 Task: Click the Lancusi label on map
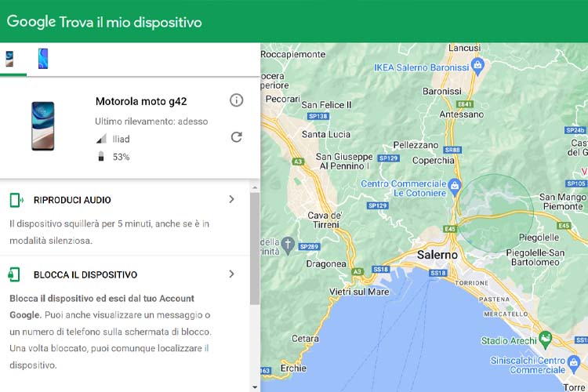coord(465,48)
